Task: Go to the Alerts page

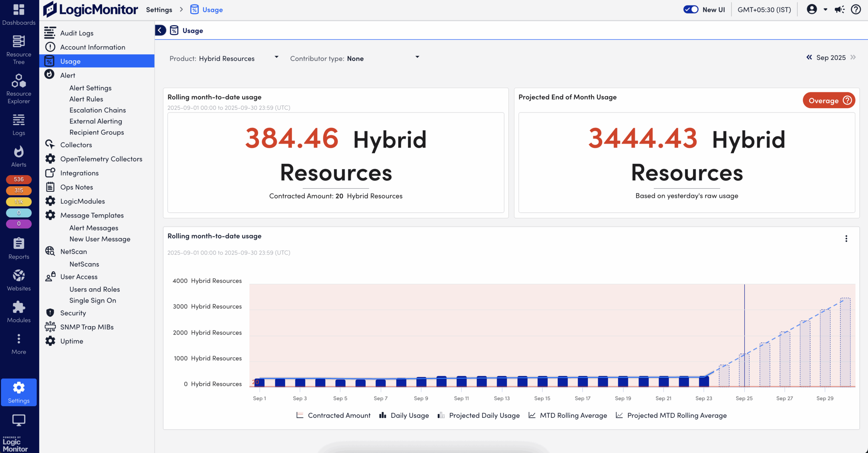Action: (x=19, y=155)
